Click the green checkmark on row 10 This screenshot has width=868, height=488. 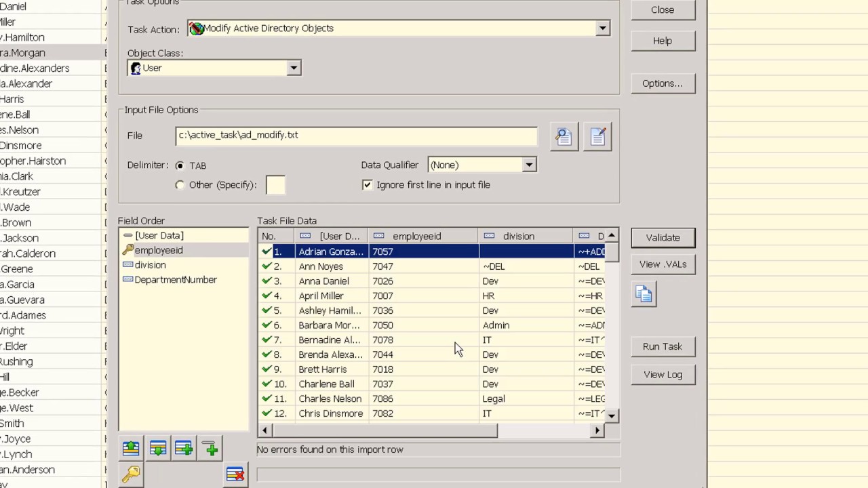[267, 384]
